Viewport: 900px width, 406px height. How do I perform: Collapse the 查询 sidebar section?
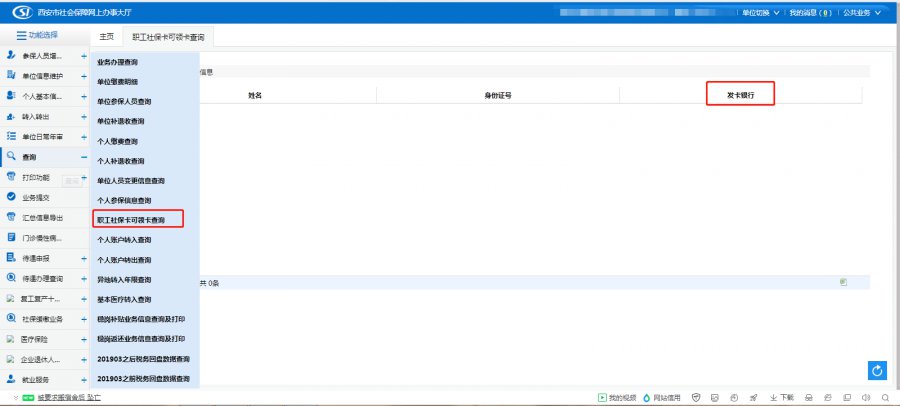coord(84,157)
